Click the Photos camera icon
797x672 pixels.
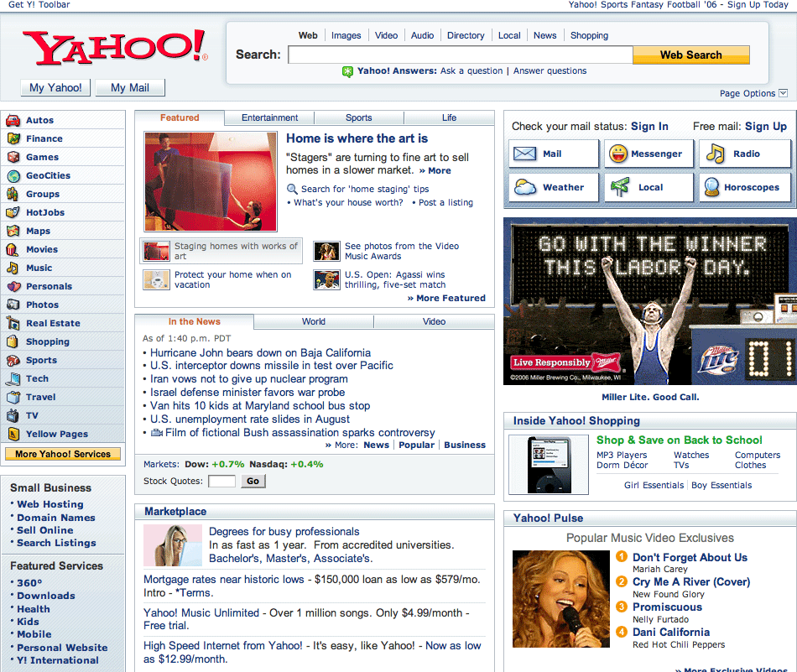click(13, 305)
